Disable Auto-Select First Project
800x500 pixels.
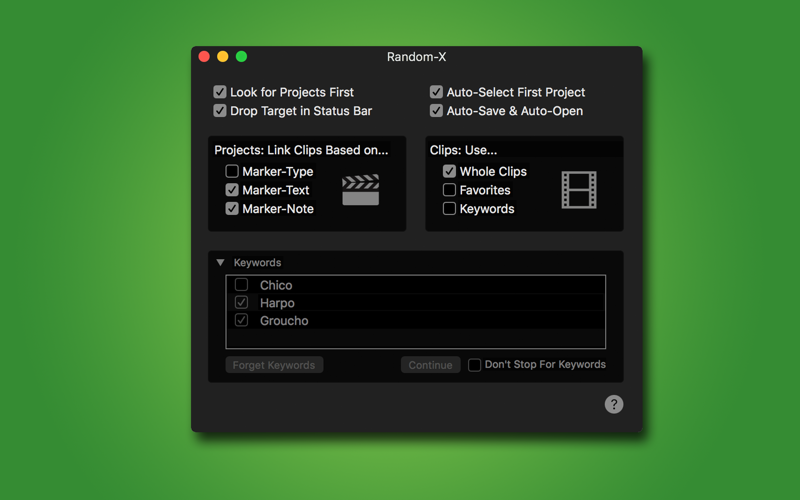point(436,92)
